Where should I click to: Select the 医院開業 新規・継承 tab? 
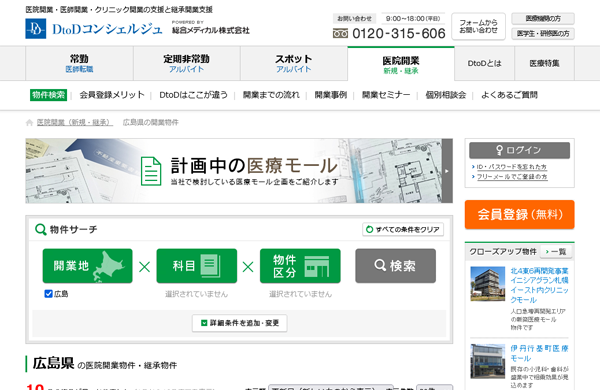[x=401, y=64]
